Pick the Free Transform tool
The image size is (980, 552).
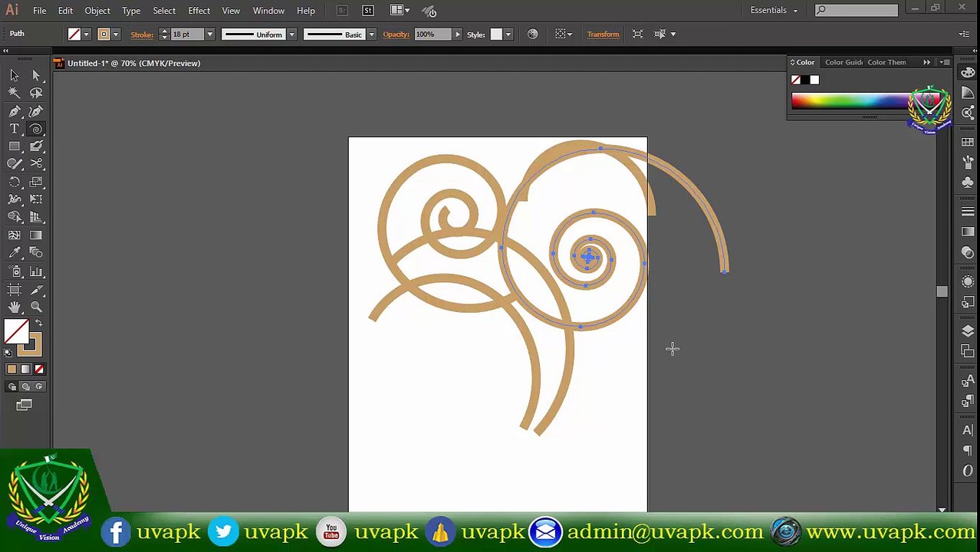click(36, 199)
